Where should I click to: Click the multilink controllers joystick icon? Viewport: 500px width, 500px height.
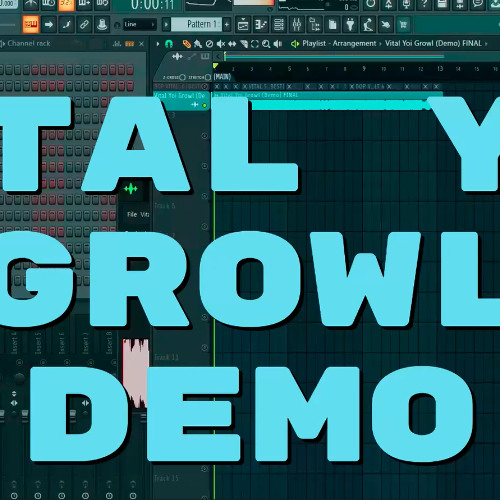(102, 24)
